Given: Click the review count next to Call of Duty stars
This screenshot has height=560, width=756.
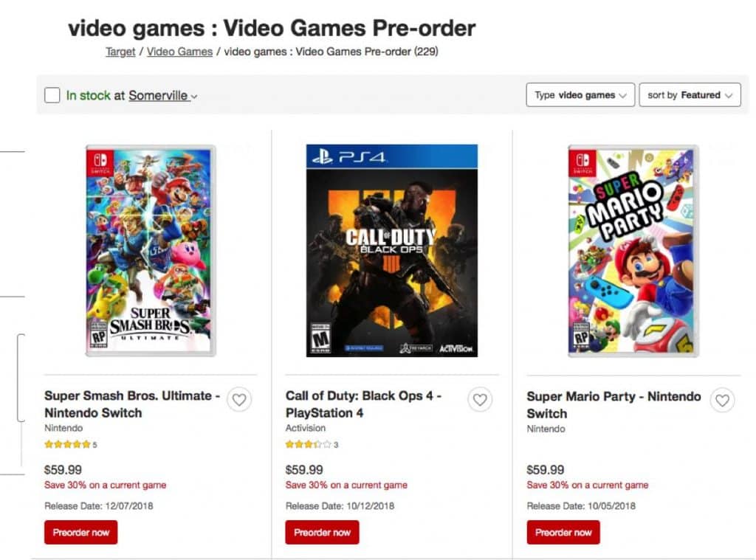Looking at the screenshot, I should (x=334, y=445).
